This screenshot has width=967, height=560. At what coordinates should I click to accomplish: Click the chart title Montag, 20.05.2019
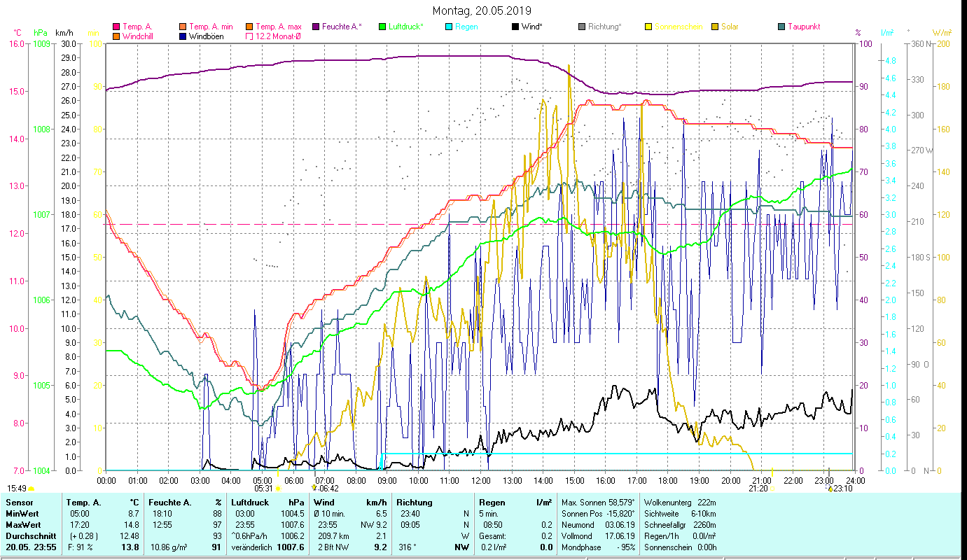pos(482,10)
